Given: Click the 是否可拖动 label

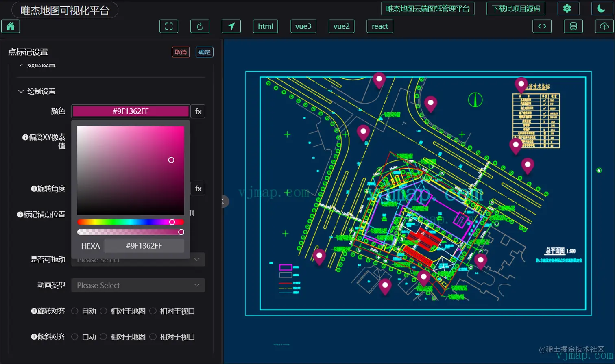Looking at the screenshot, I should (48, 260).
